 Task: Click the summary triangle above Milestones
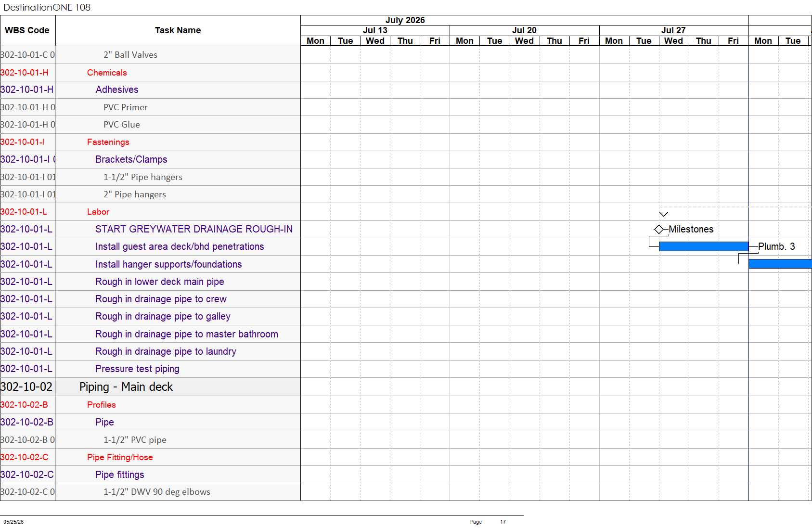click(x=664, y=214)
